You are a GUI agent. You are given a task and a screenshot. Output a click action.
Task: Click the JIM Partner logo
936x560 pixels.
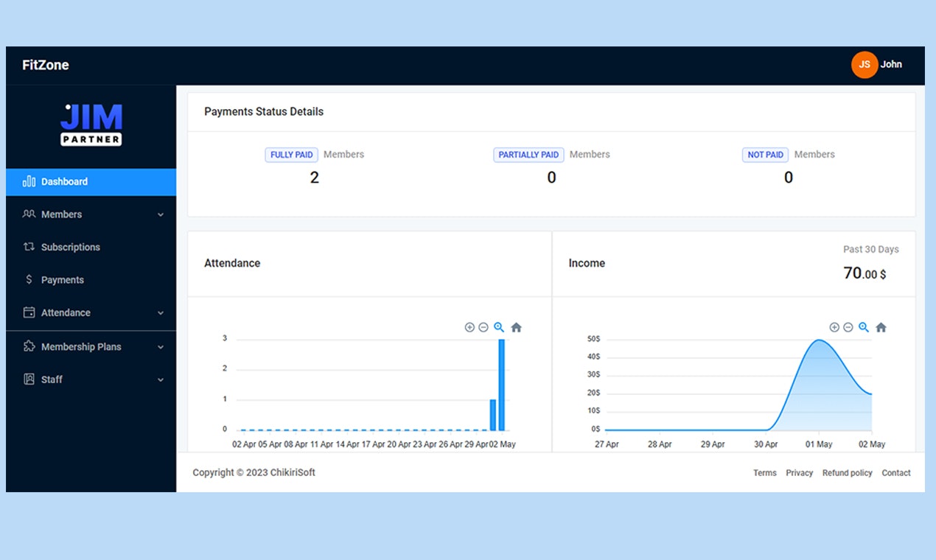click(91, 124)
